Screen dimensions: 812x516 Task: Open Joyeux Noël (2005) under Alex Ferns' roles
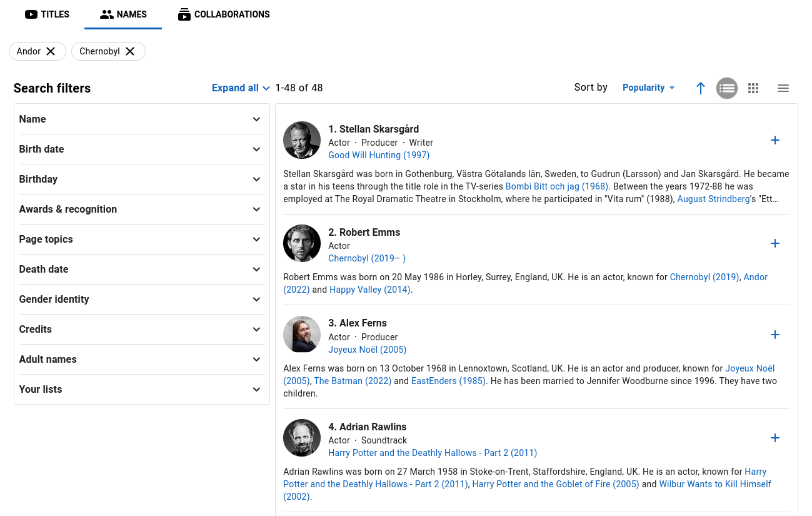click(368, 350)
